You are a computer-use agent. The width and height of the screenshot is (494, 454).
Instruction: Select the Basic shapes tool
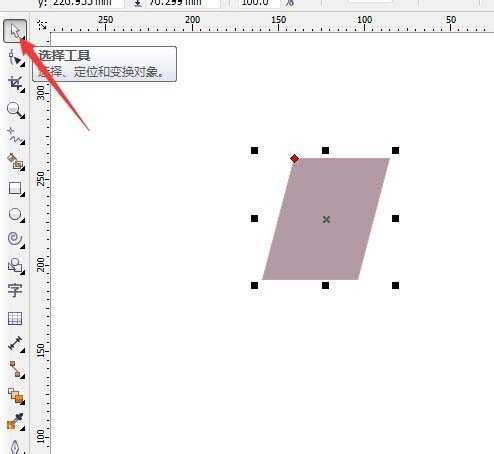15,266
